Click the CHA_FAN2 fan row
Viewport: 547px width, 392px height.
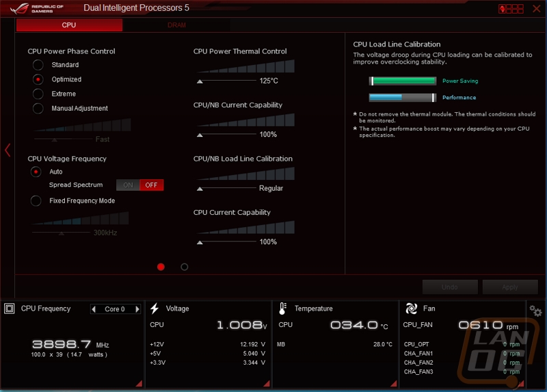click(x=462, y=363)
